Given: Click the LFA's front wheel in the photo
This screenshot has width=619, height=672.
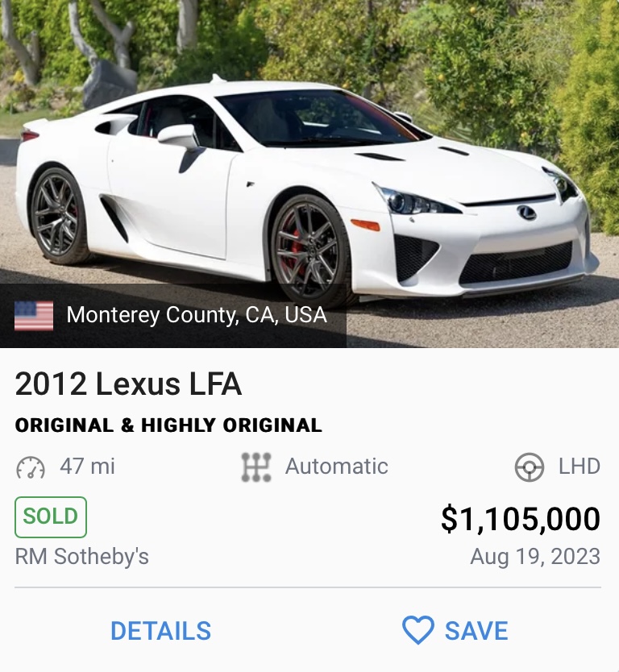Looking at the screenshot, I should [309, 249].
